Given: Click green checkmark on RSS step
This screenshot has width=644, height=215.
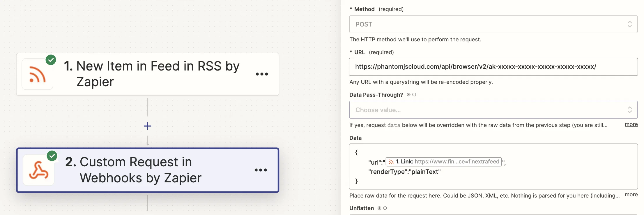Looking at the screenshot, I should (51, 60).
